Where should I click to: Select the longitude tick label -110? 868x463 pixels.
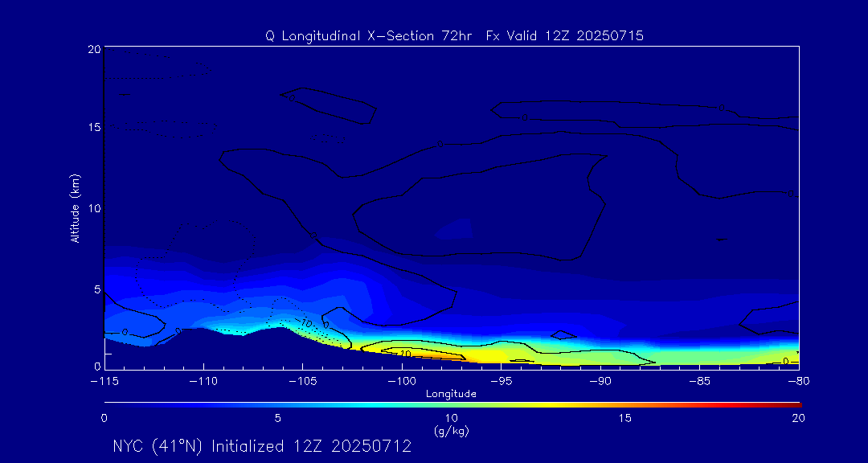tap(203, 383)
